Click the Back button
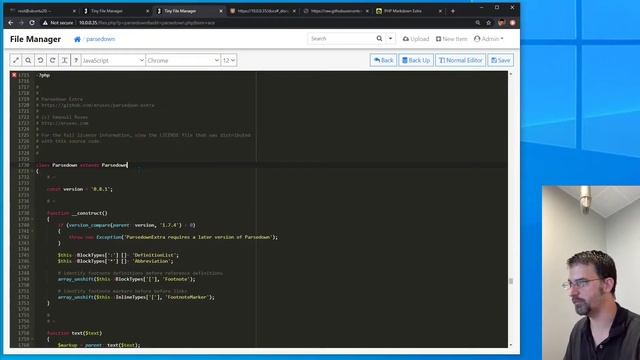The width and height of the screenshot is (640, 360). point(383,60)
